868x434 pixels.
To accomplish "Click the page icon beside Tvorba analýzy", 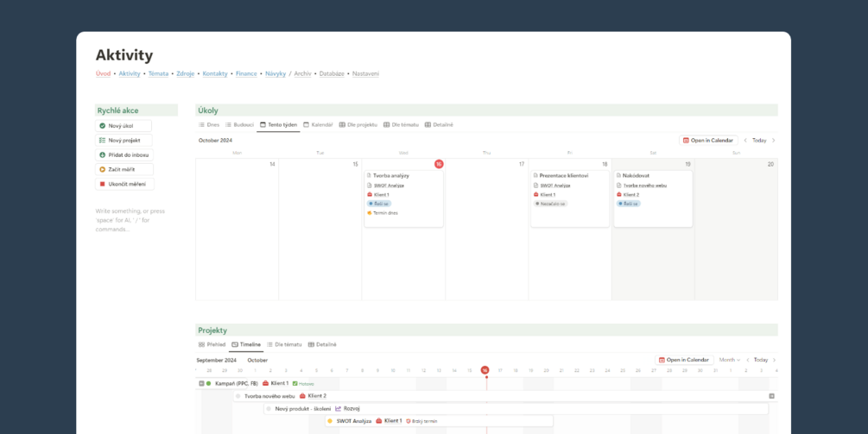I will [370, 175].
